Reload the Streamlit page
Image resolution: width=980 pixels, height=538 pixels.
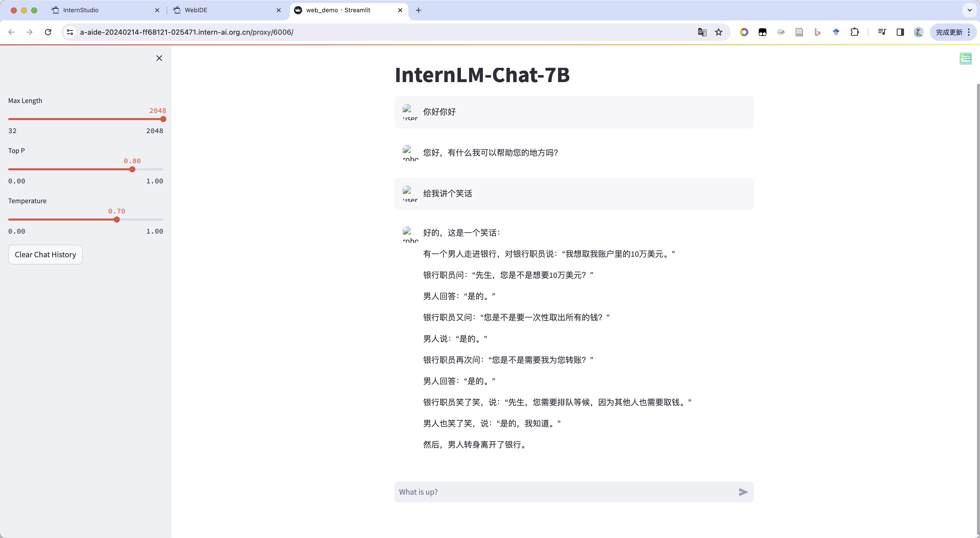coord(48,32)
